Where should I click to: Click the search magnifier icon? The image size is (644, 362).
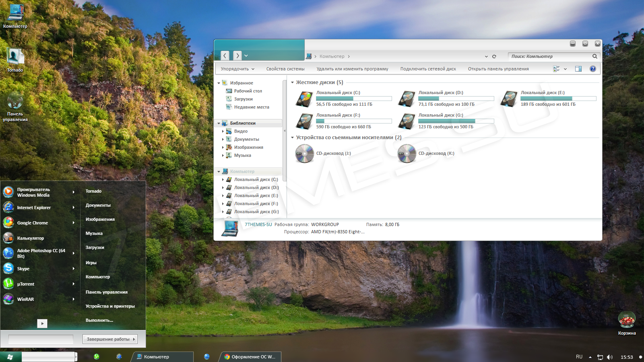pos(594,56)
